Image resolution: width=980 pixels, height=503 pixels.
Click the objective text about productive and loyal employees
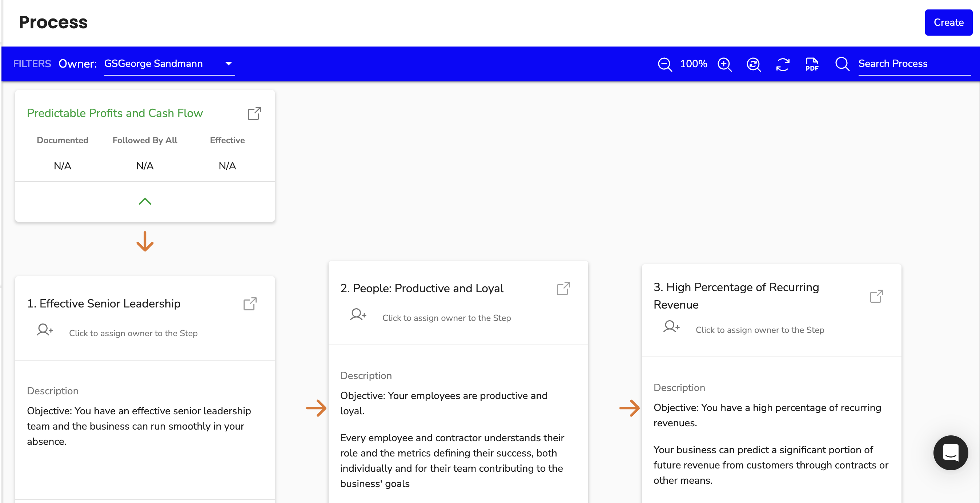pyautogui.click(x=443, y=403)
